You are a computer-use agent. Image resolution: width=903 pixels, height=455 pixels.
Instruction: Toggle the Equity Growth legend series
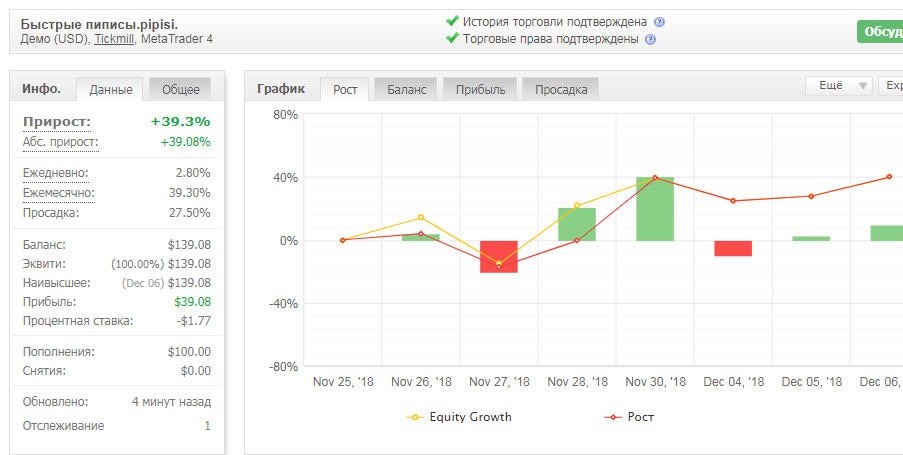coord(459,417)
